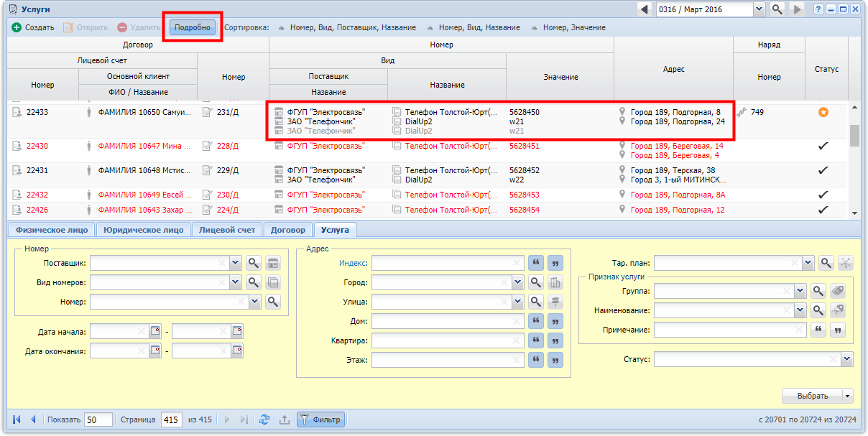The width and height of the screenshot is (868, 436).
Task: Select the Услуга tab
Action: tap(336, 230)
